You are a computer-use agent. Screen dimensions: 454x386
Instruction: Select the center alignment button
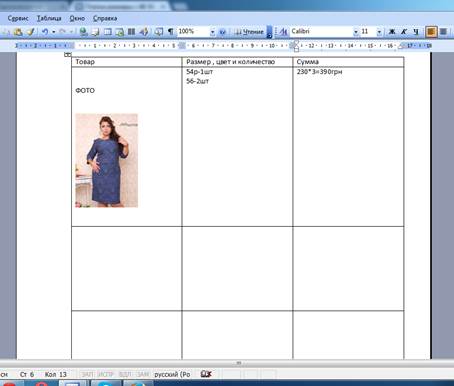[443, 32]
